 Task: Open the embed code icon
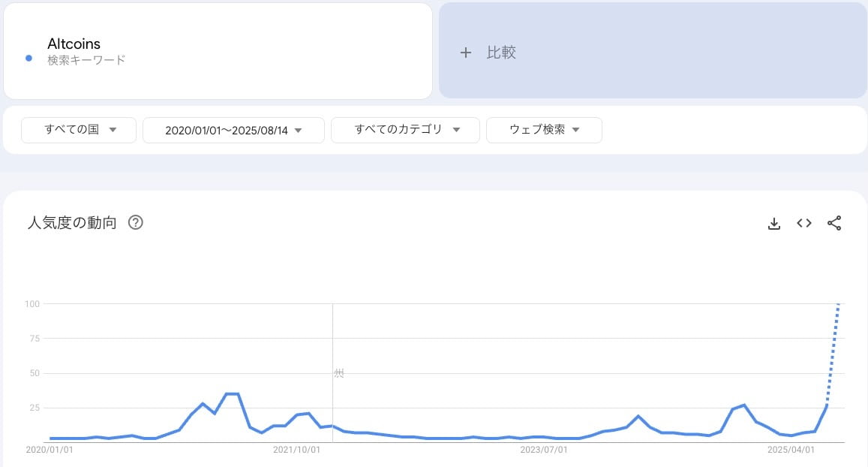click(804, 223)
